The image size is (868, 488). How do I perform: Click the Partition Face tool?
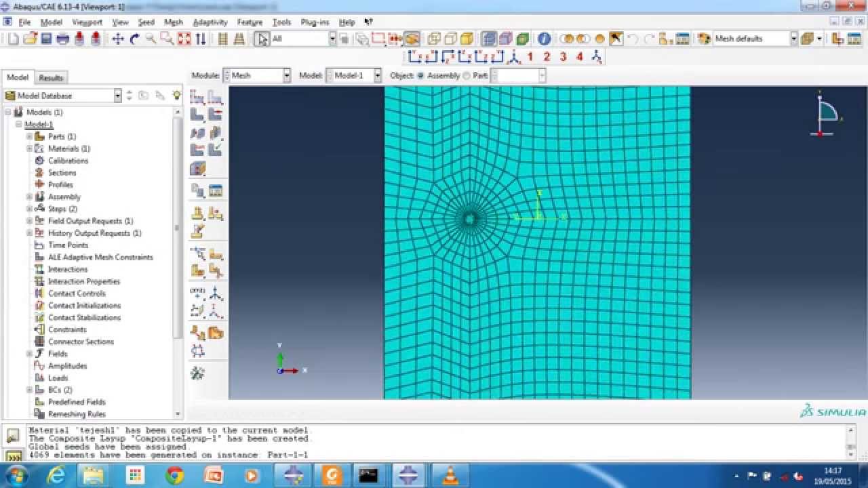coord(216,253)
